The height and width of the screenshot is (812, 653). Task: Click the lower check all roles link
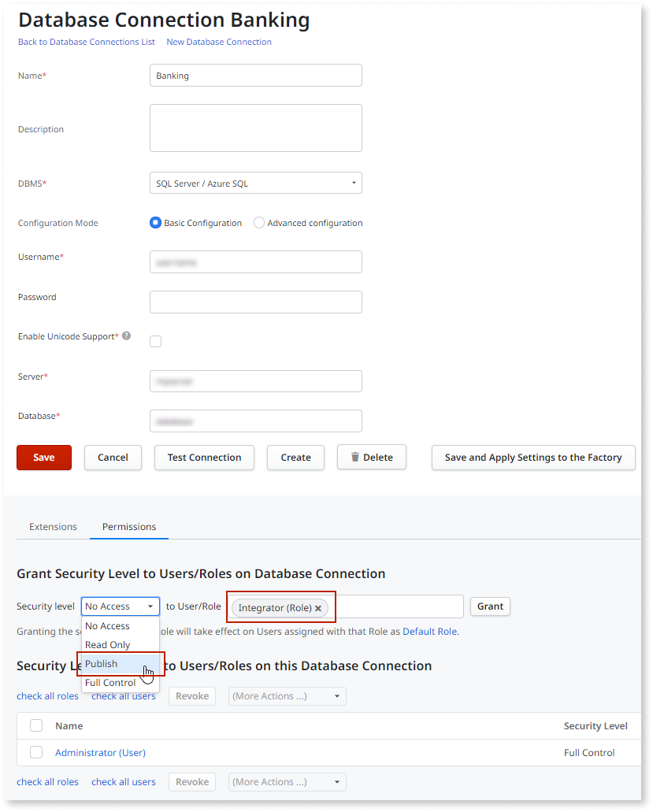[47, 782]
